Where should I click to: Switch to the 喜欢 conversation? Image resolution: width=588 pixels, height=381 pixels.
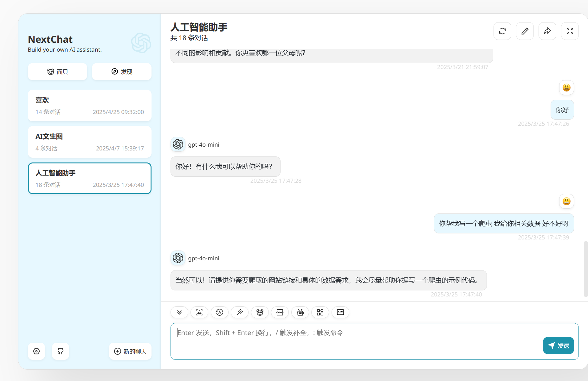89,105
